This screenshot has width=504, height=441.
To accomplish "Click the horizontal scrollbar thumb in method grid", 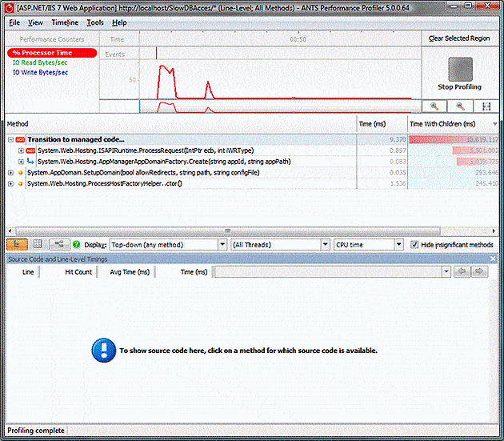I will (228, 231).
